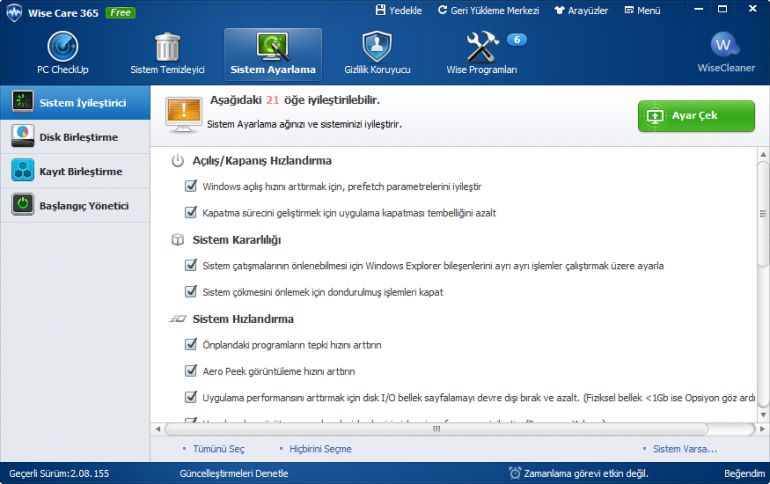Screen dimensions: 770x484
Task: Toggle Windows Explorer bileşenlerini ayrı işlemler checkbox
Action: 191,266
